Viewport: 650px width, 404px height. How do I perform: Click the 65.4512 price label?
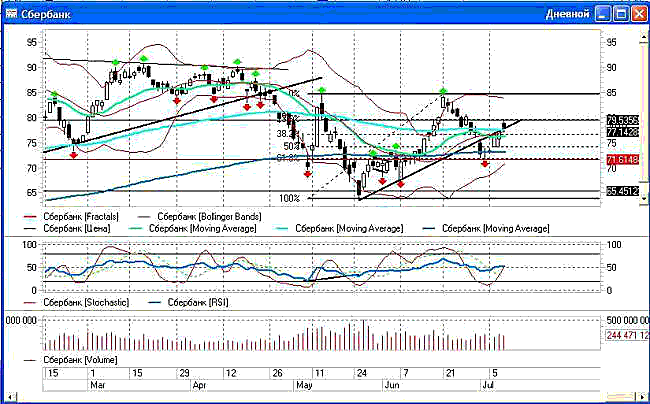[622, 191]
